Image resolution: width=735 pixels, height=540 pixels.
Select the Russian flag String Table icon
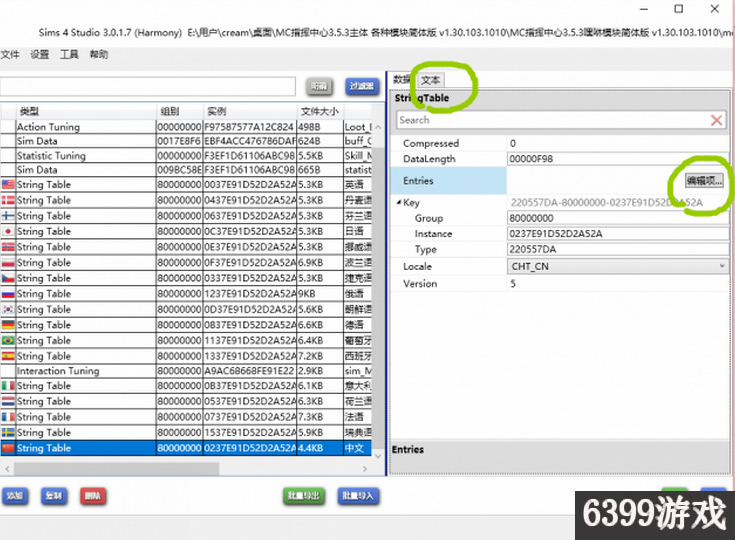point(8,294)
